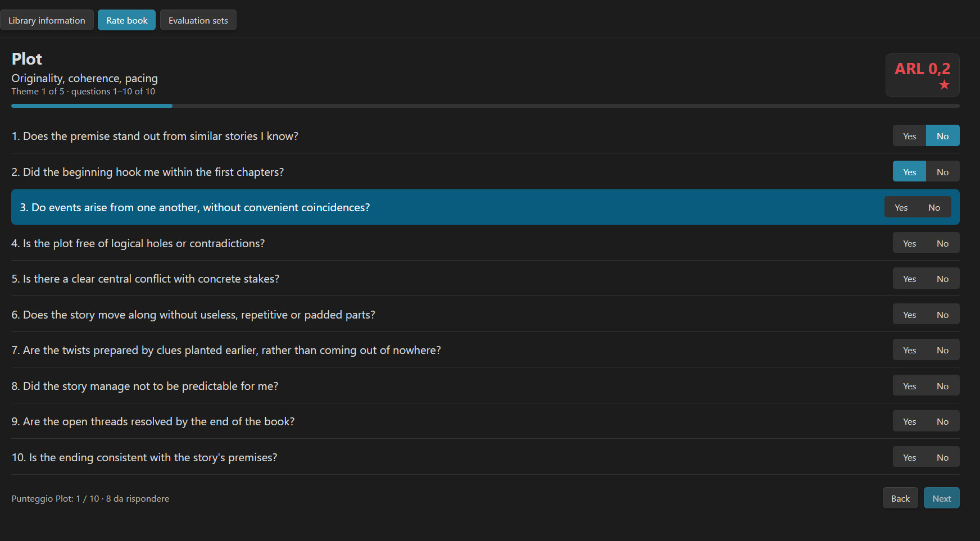Click the 'Theme 1 of 5' counter text
The image size is (980, 541).
click(x=38, y=91)
